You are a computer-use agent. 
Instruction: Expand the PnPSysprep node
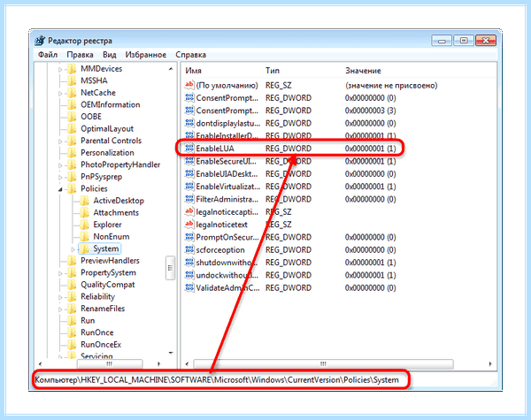click(x=60, y=178)
